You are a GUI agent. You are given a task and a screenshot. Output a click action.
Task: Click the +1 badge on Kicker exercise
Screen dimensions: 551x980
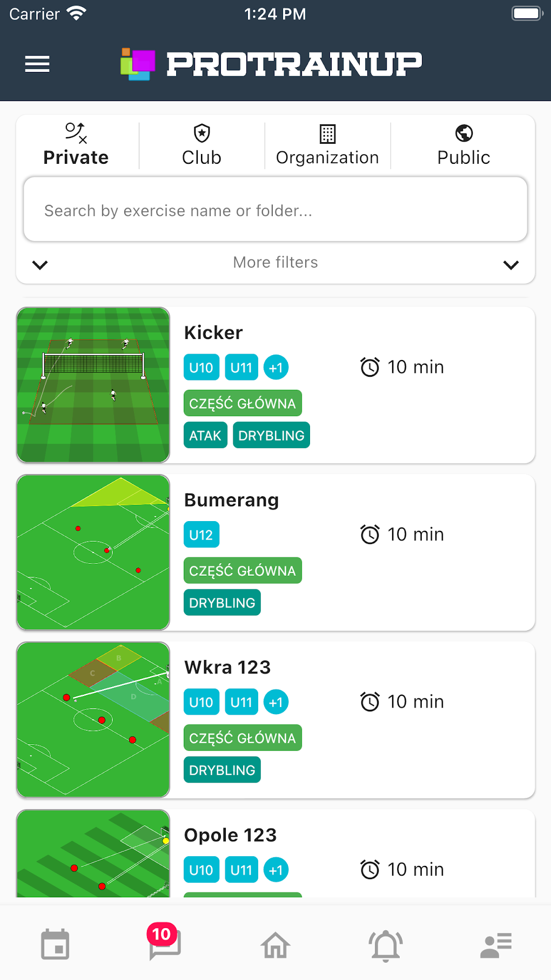point(276,367)
